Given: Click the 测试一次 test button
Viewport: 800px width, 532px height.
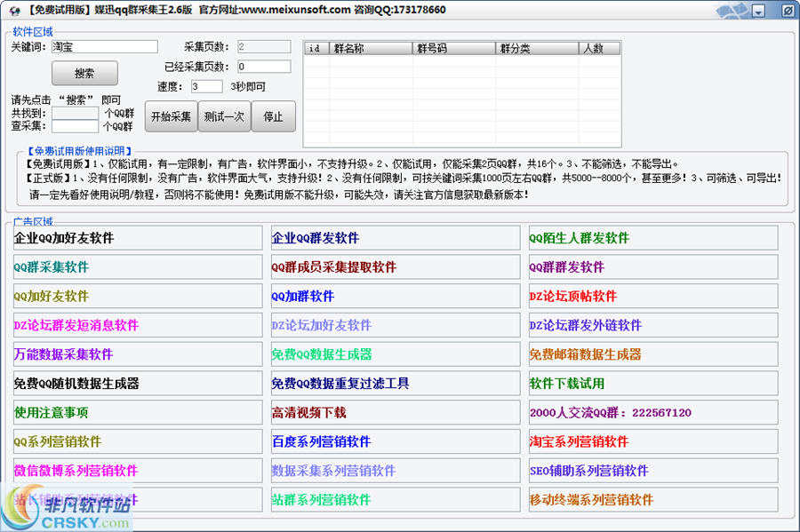Looking at the screenshot, I should [x=224, y=116].
